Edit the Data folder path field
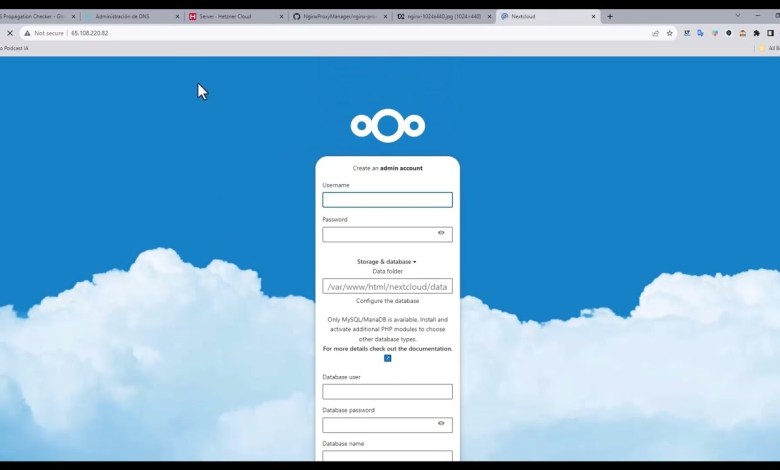This screenshot has height=470, width=780. pos(388,286)
